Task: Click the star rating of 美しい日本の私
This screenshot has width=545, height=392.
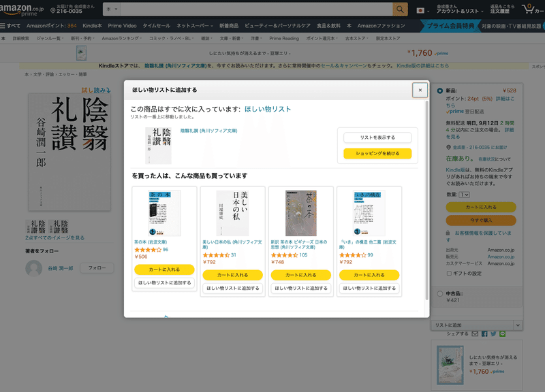Action: pyautogui.click(x=216, y=255)
